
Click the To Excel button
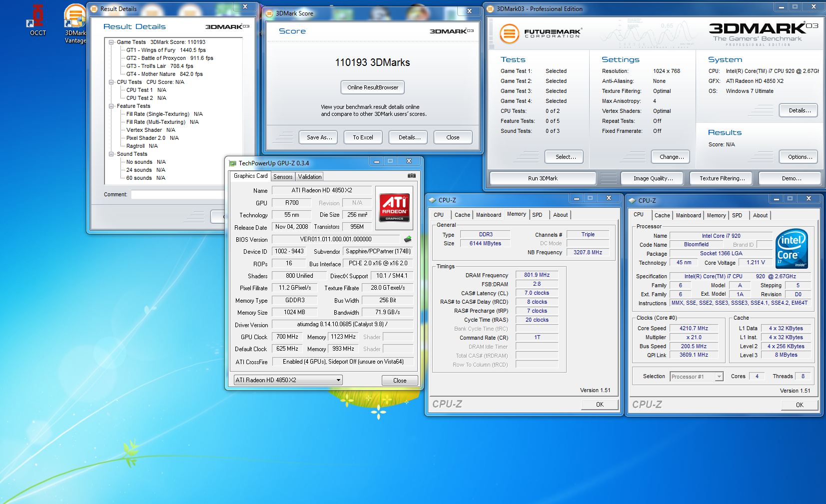pyautogui.click(x=363, y=137)
